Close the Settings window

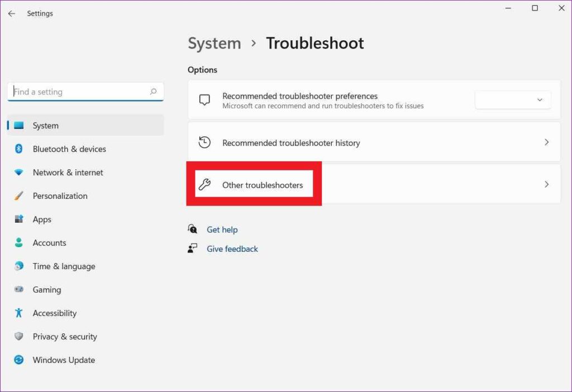[x=561, y=8]
